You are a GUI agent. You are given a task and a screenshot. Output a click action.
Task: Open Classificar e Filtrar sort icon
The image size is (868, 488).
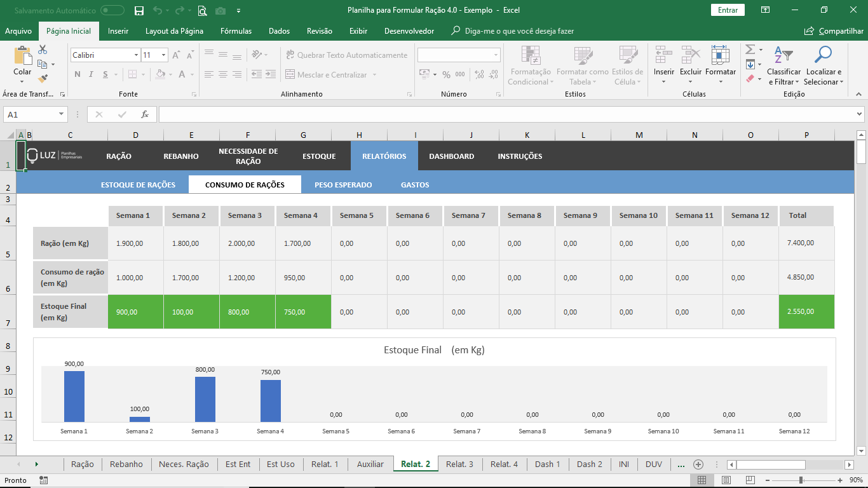[x=783, y=55]
